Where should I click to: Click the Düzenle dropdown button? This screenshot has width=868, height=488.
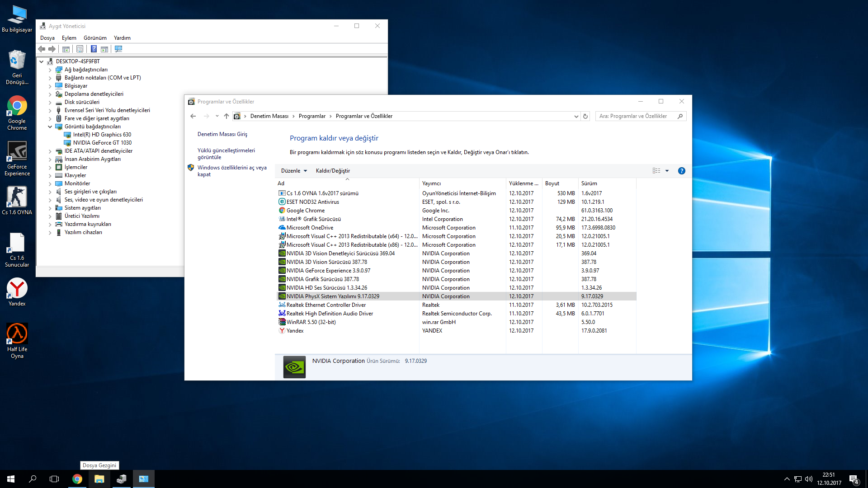[294, 171]
